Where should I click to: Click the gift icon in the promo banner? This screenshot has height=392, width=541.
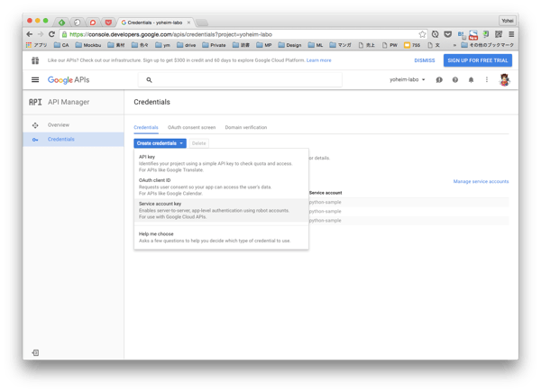pos(35,60)
